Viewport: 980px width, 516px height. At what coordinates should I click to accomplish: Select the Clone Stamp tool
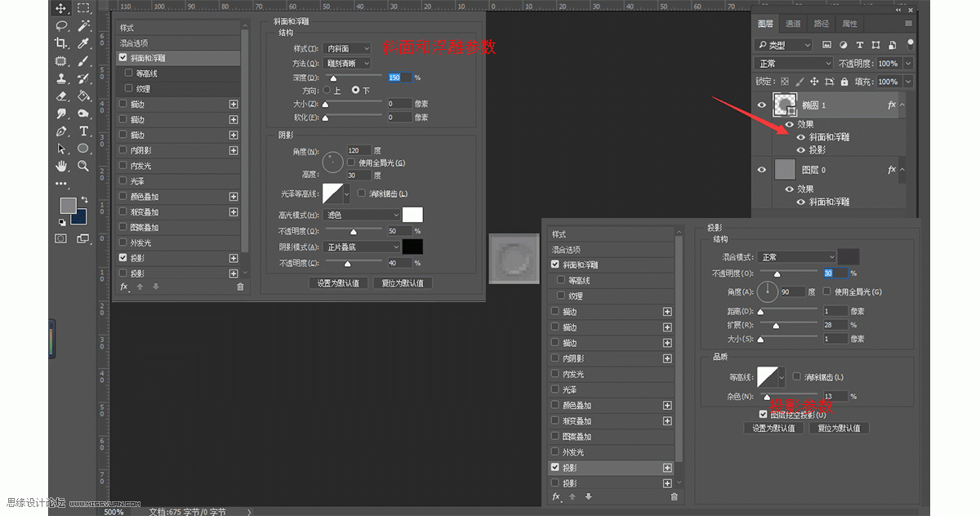tap(61, 79)
